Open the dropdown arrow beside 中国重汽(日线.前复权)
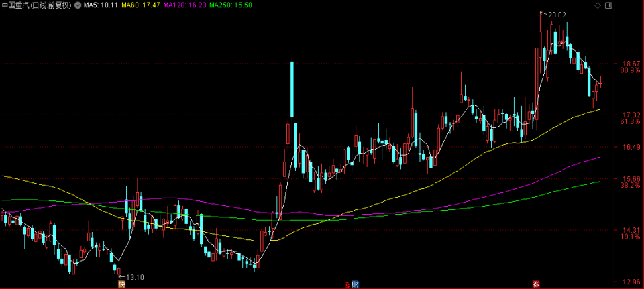The width and height of the screenshot is (644, 289). (77, 6)
